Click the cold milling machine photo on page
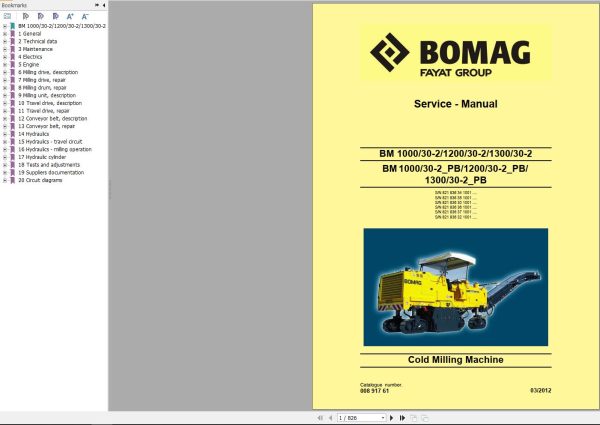The width and height of the screenshot is (600, 425). (x=456, y=287)
